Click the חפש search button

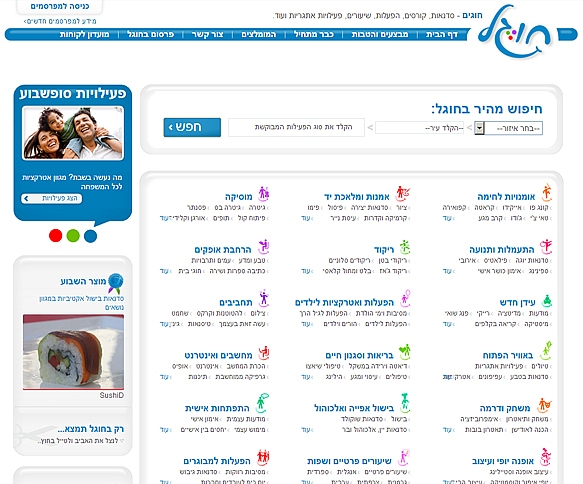coord(192,128)
